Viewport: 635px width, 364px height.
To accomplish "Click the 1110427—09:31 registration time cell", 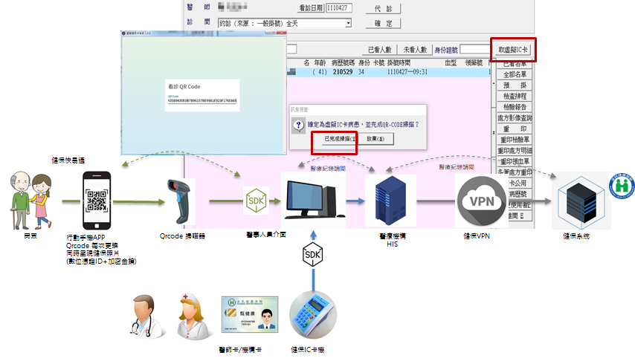I will click(407, 72).
